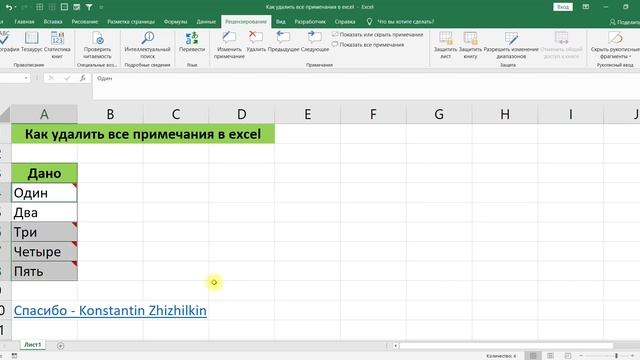Switch to Page Break Preview in status bar
Viewport: 640px width, 360px height.
(x=568, y=356)
